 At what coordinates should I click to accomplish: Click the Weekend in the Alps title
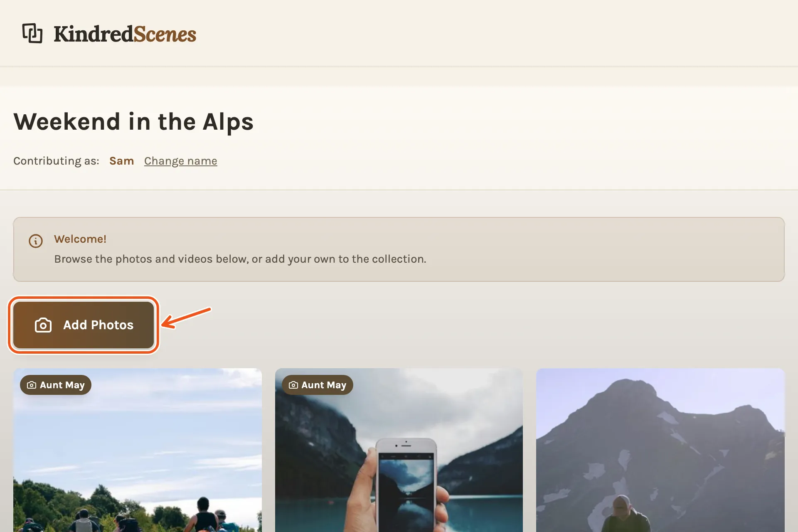133,122
